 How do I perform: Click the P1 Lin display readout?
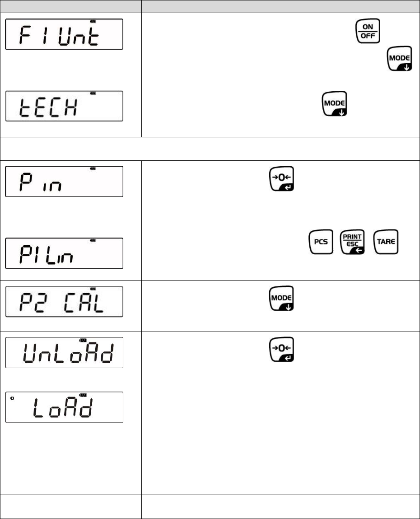(64, 253)
